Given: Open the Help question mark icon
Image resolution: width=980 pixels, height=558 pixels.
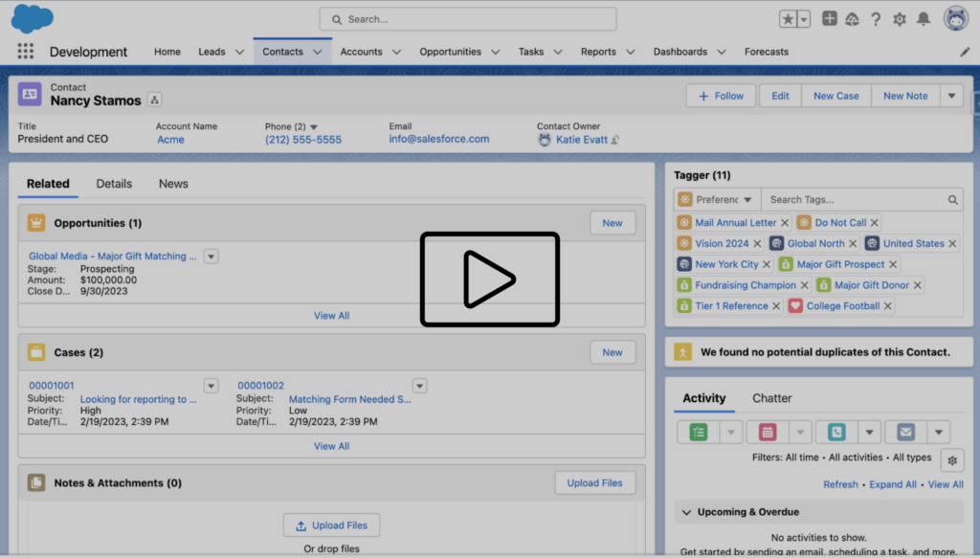Looking at the screenshot, I should 876,19.
